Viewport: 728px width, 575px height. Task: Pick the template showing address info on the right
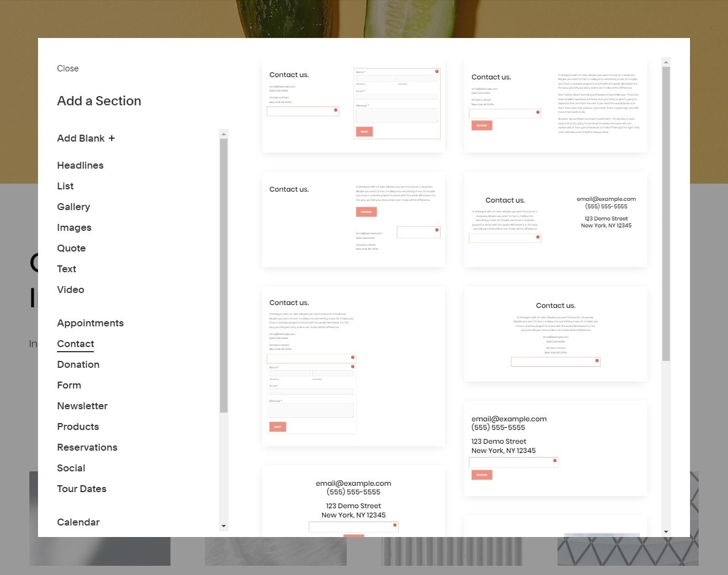555,220
